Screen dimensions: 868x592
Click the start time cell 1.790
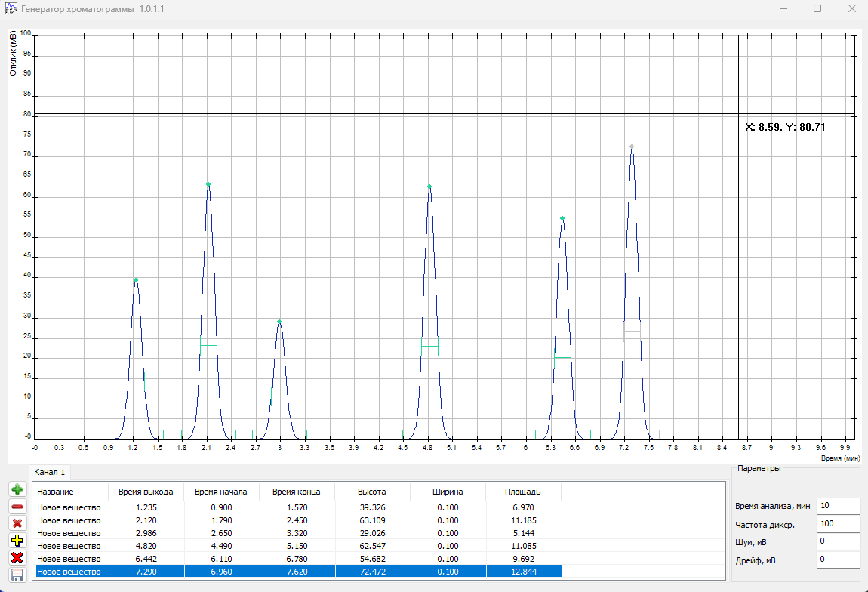[221, 520]
